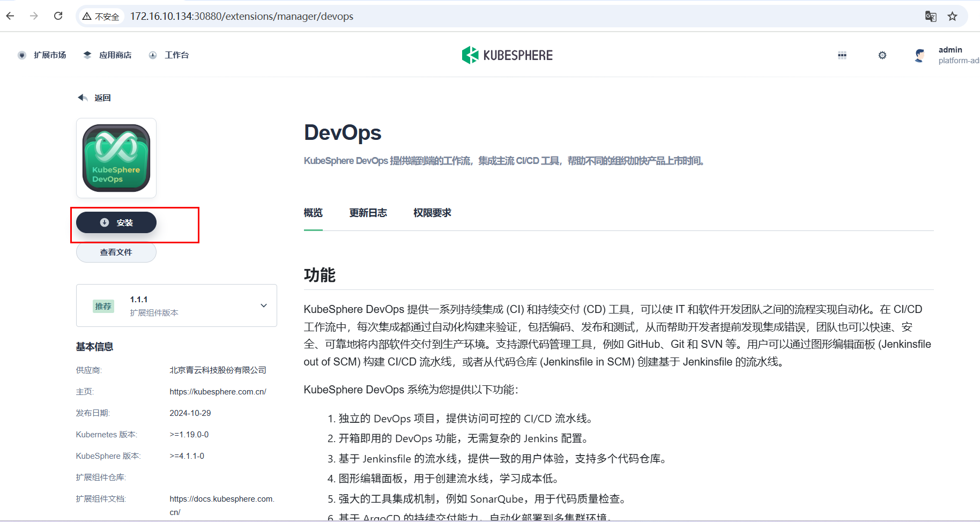Open the translate page icon

(x=931, y=16)
